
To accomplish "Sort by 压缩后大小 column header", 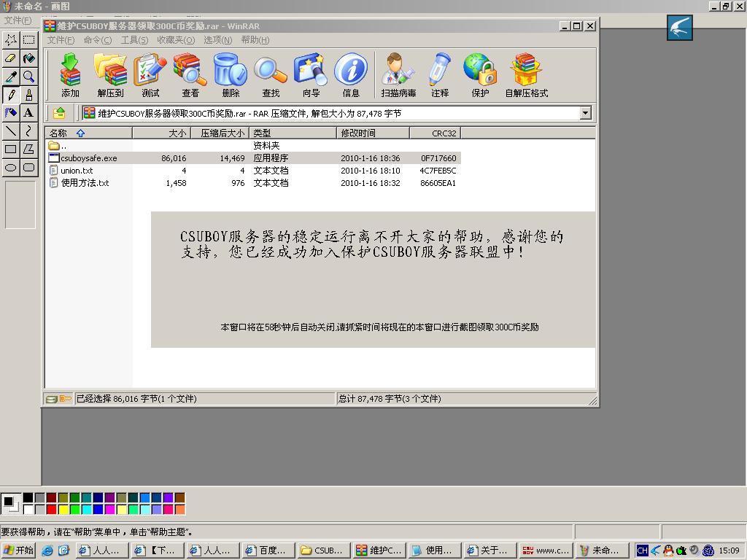I will pos(220,133).
